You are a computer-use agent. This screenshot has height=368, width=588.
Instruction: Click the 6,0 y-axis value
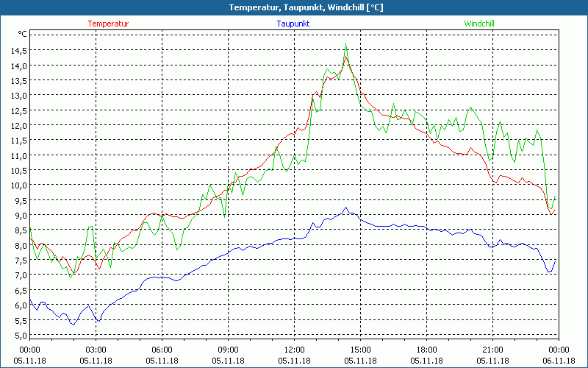pos(21,305)
